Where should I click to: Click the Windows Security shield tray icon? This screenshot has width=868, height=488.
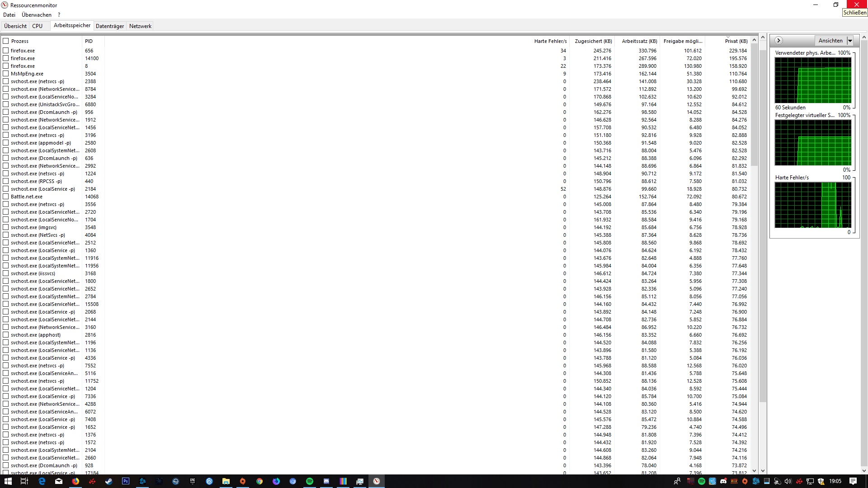pos(821,481)
